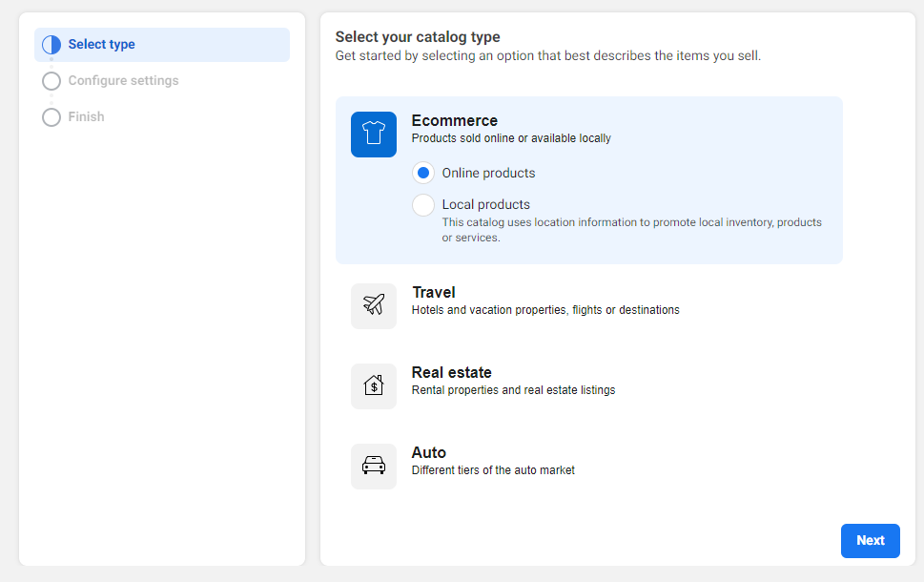Select the Online products radio button
Screen dimensions: 924x582
pyautogui.click(x=423, y=173)
